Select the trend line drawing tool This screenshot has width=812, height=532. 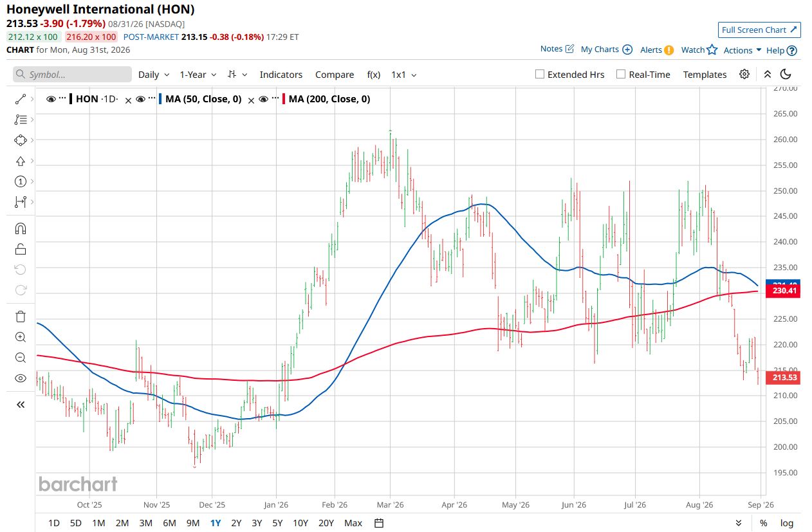20,99
